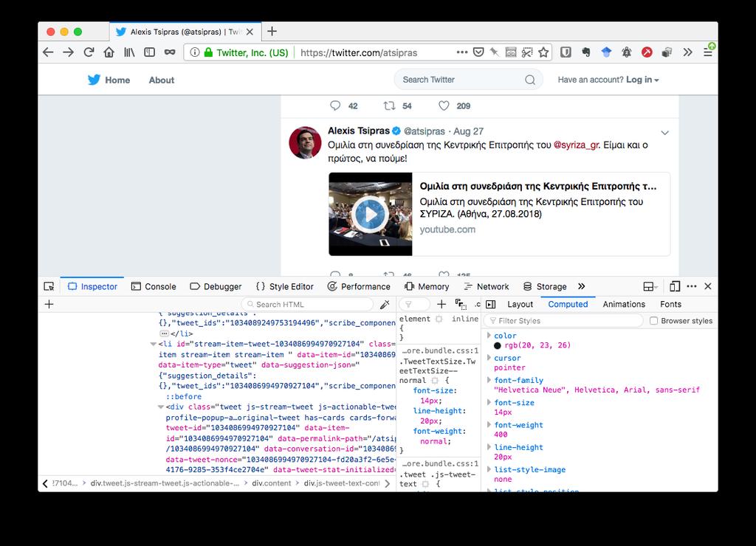This screenshot has height=546, width=756.
Task: Close the developer tools panel
Action: pyautogui.click(x=708, y=286)
